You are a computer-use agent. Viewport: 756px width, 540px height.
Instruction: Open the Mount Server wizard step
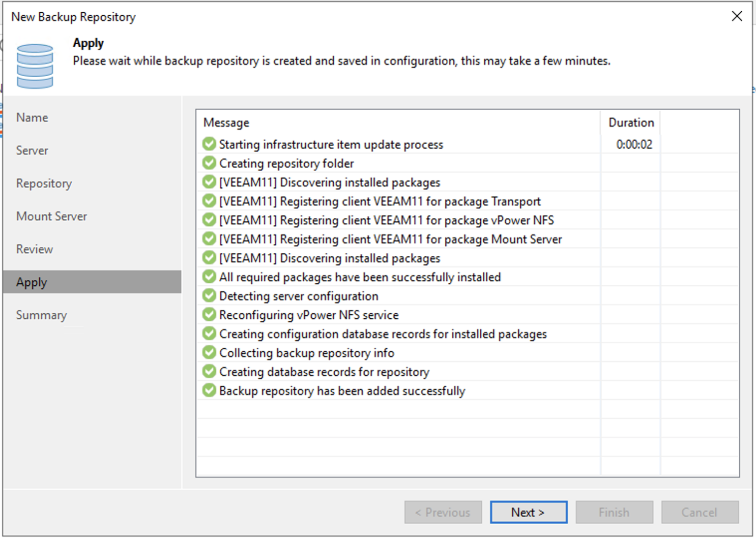pos(52,216)
